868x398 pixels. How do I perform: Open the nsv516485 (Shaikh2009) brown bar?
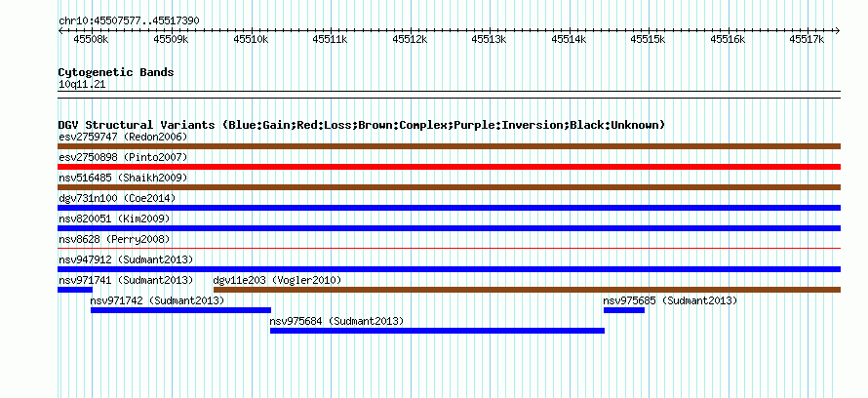click(449, 187)
